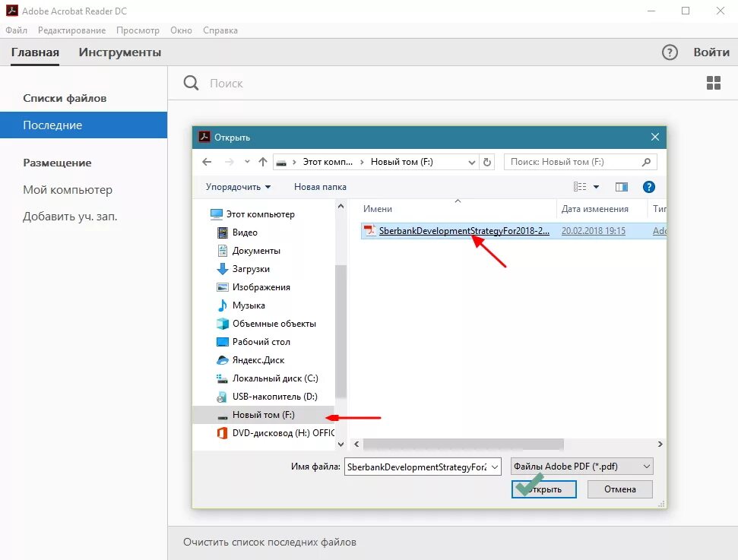The image size is (738, 560).
Task: Click the tree pane scroll down arrow
Action: (x=340, y=444)
